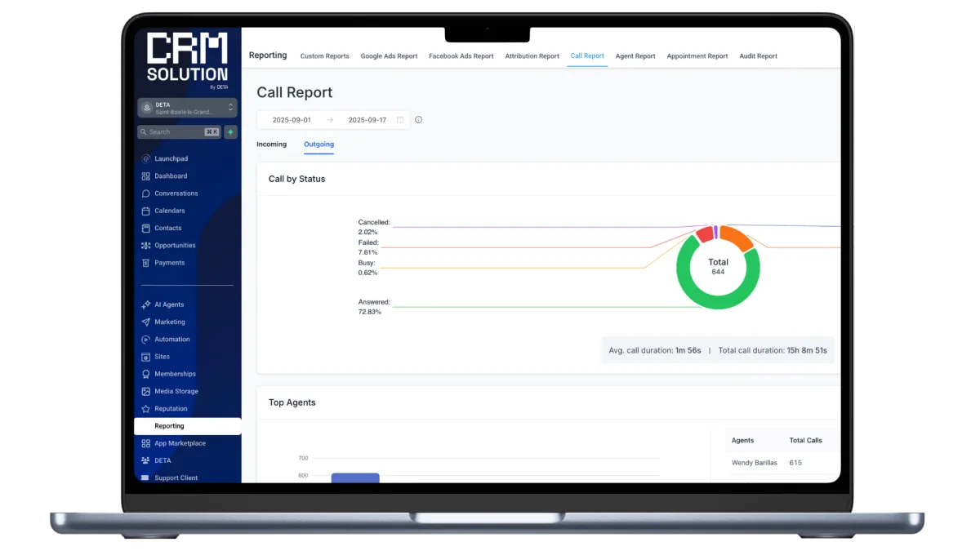The image size is (980, 551).
Task: Switch to Audit Report tab
Action: pyautogui.click(x=758, y=56)
